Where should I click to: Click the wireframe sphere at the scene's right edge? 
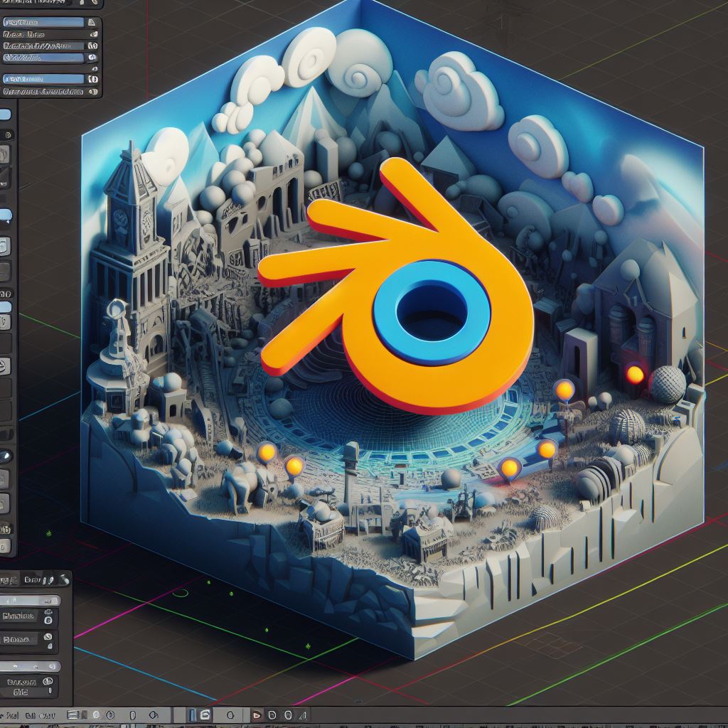[667, 385]
